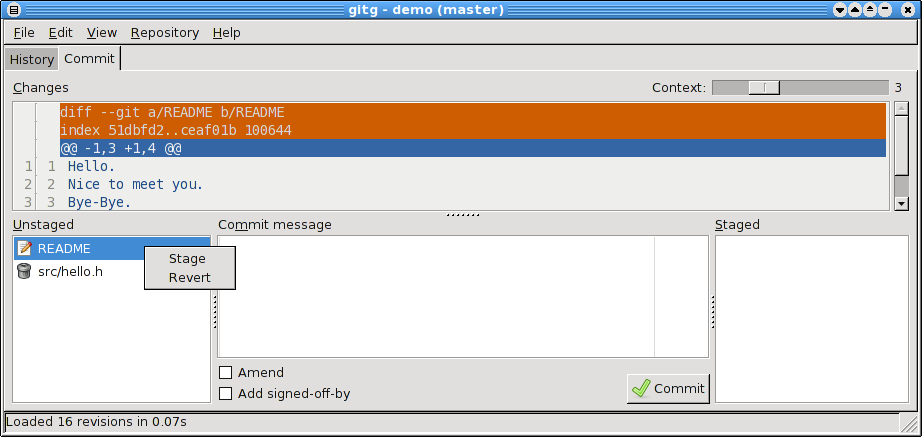This screenshot has height=437, width=922.
Task: Enable the Amend checkbox
Action: tap(225, 372)
